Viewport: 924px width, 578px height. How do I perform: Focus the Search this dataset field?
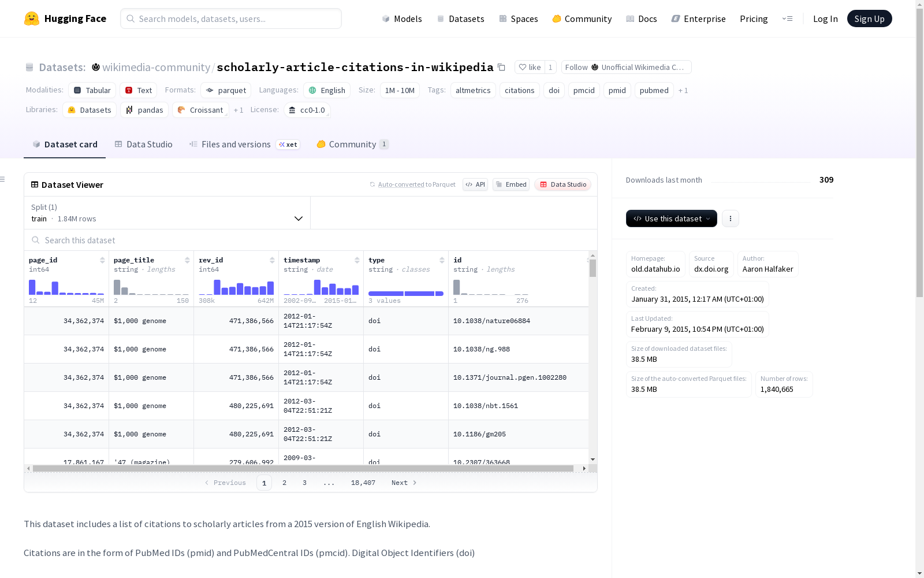[x=311, y=240]
